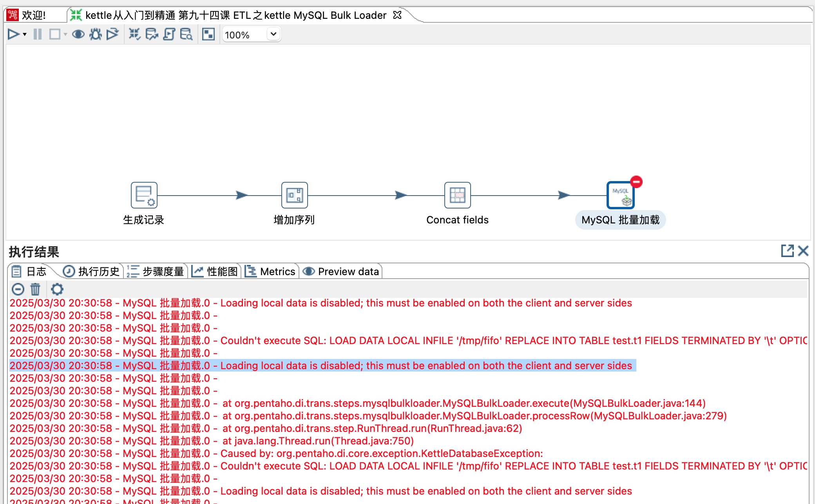Expand the 100% zoom level dropdown
Image resolution: width=815 pixels, height=504 pixels.
(273, 34)
